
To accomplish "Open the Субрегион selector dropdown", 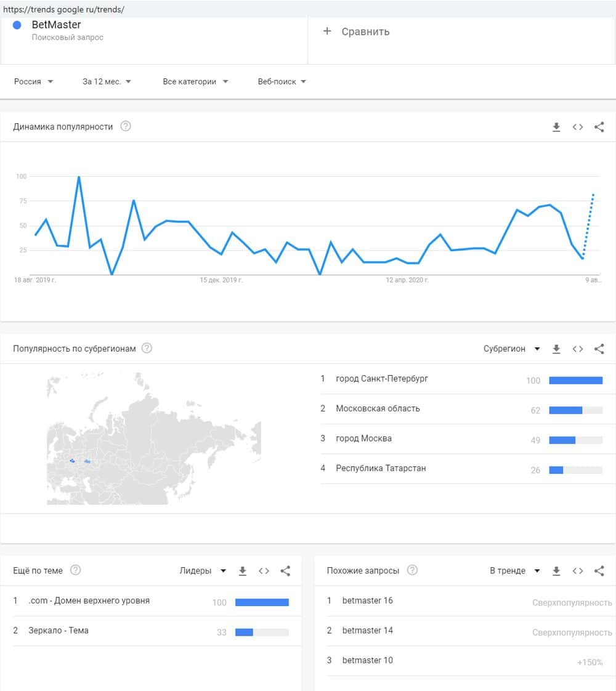I will [511, 349].
